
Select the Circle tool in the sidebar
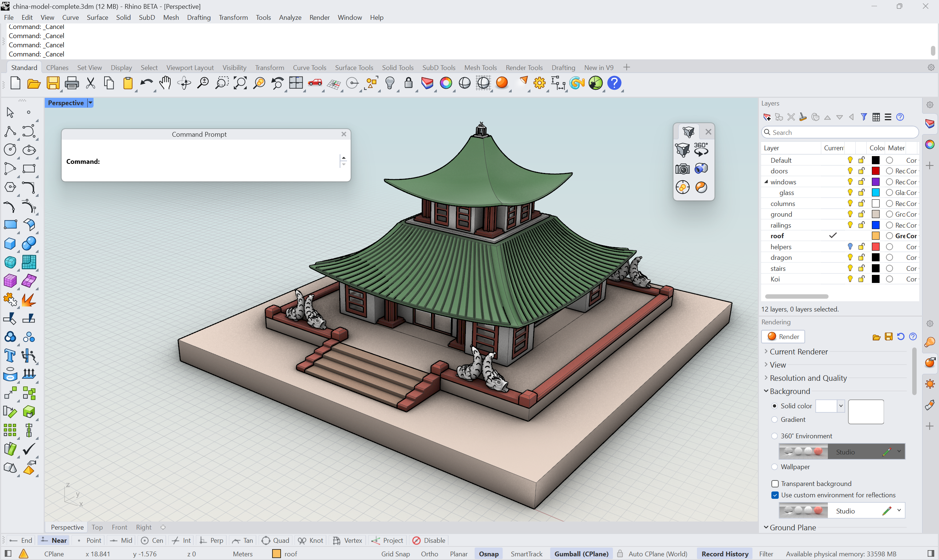(x=10, y=150)
